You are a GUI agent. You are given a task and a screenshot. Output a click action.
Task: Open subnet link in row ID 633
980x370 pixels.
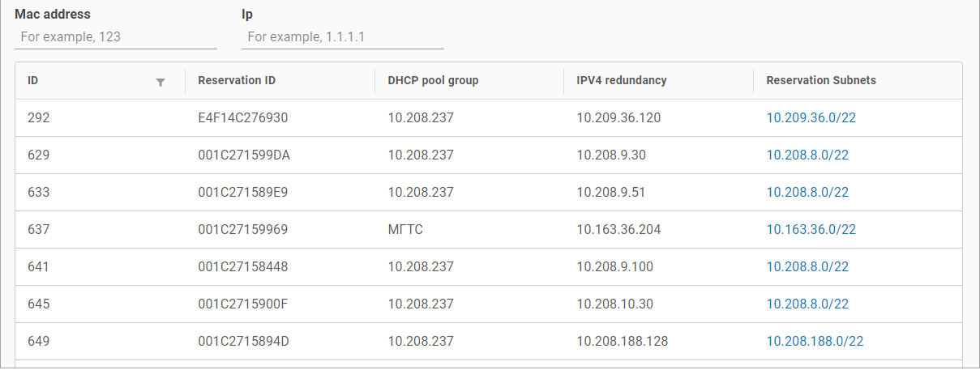[x=807, y=192]
